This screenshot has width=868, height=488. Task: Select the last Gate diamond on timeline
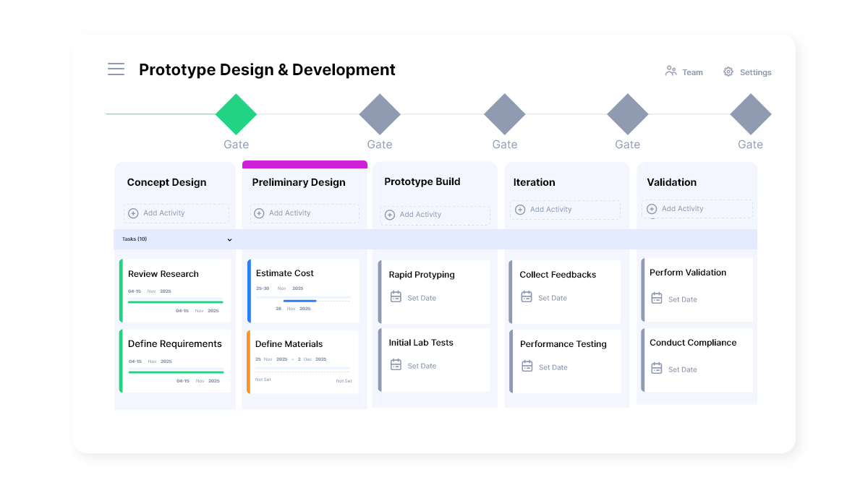pyautogui.click(x=750, y=114)
